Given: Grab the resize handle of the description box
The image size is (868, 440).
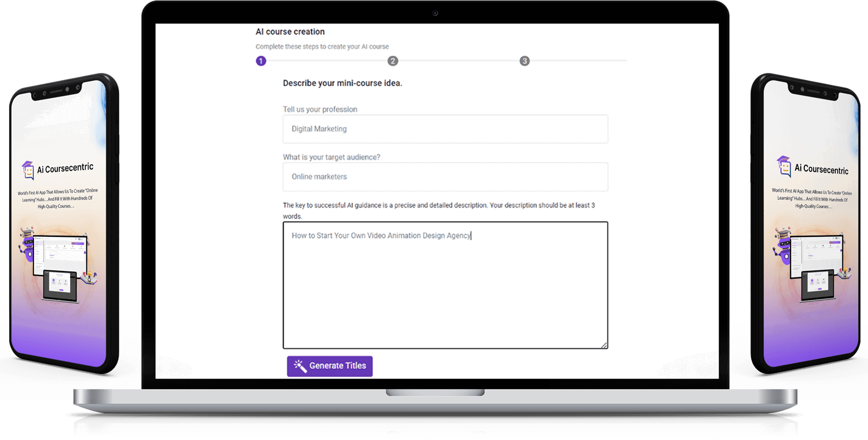Looking at the screenshot, I should [604, 345].
